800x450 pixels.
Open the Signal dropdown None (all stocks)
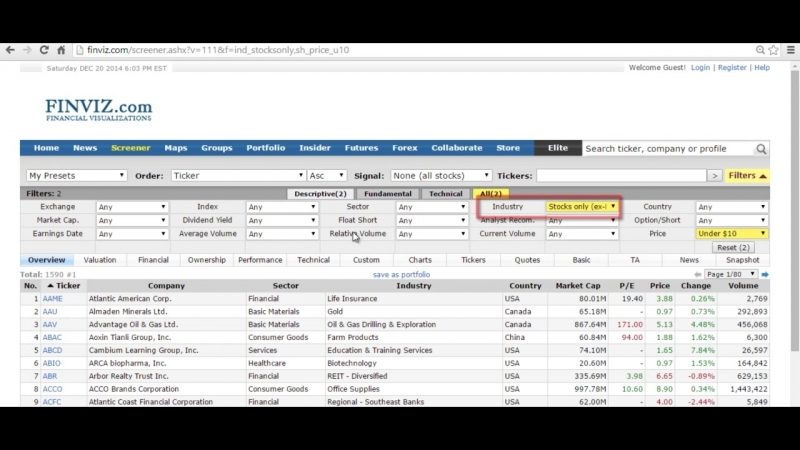pyautogui.click(x=441, y=176)
